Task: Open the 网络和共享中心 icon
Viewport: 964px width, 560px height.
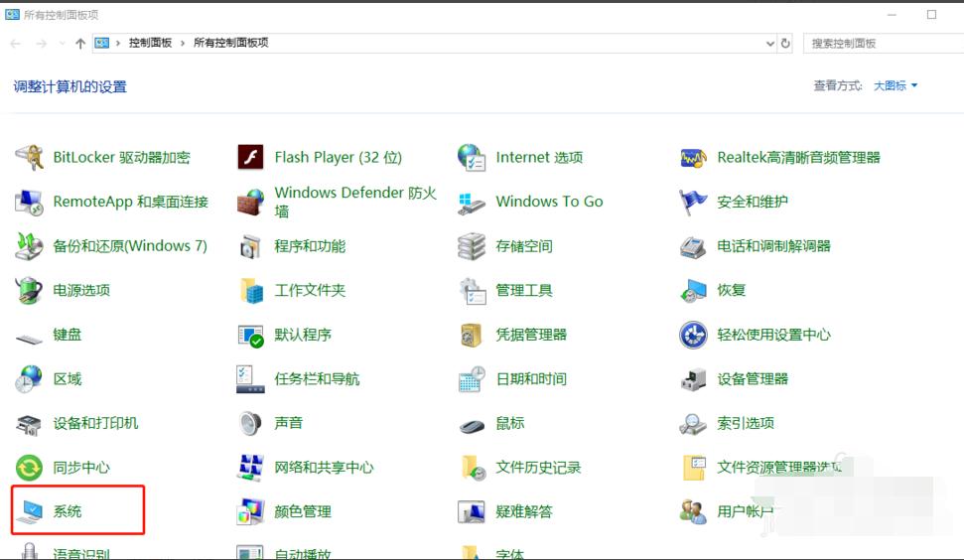Action: point(250,468)
